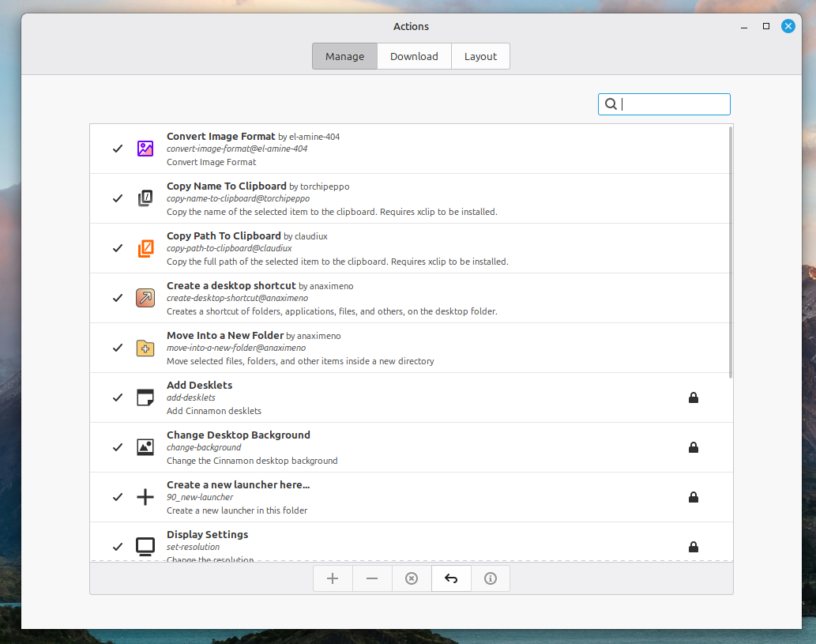
Task: Toggle the checkmark for Convert Image Format
Action: click(117, 149)
